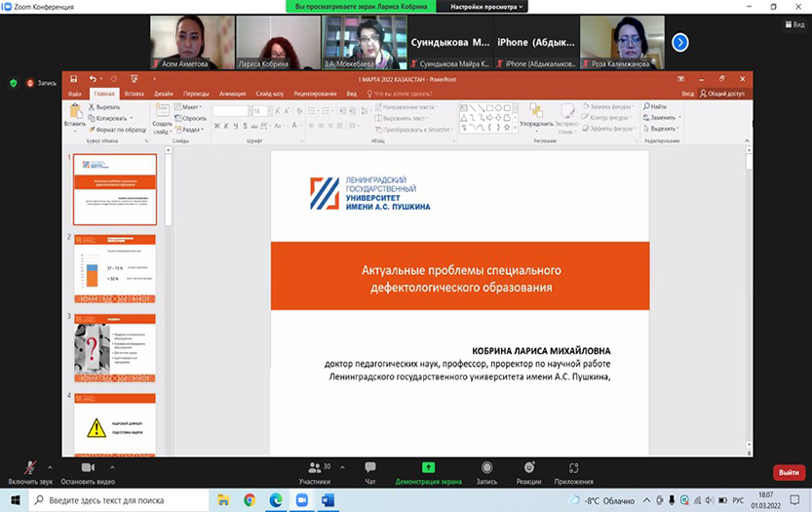Open the Участники participants panel
Viewport: 812px width, 512px height.
314,469
